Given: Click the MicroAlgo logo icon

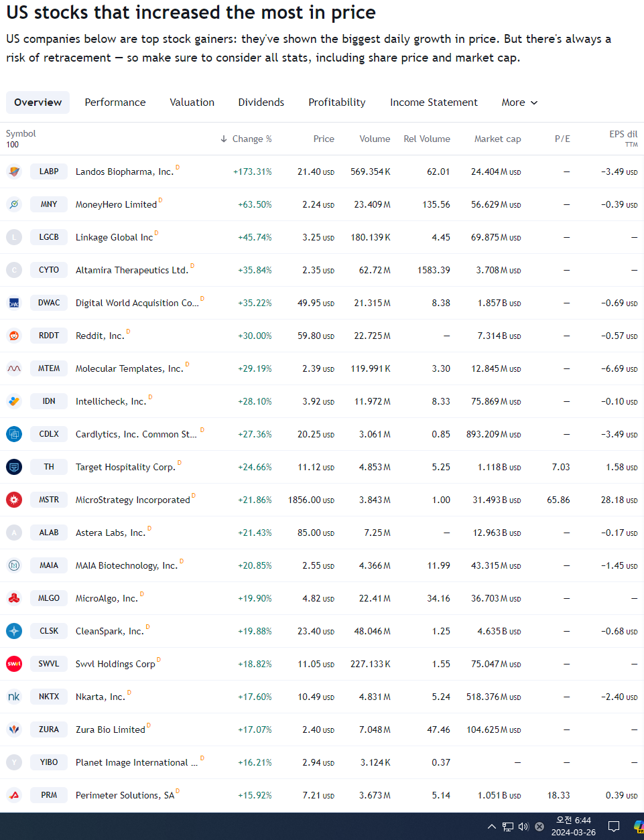Looking at the screenshot, I should point(14,598).
